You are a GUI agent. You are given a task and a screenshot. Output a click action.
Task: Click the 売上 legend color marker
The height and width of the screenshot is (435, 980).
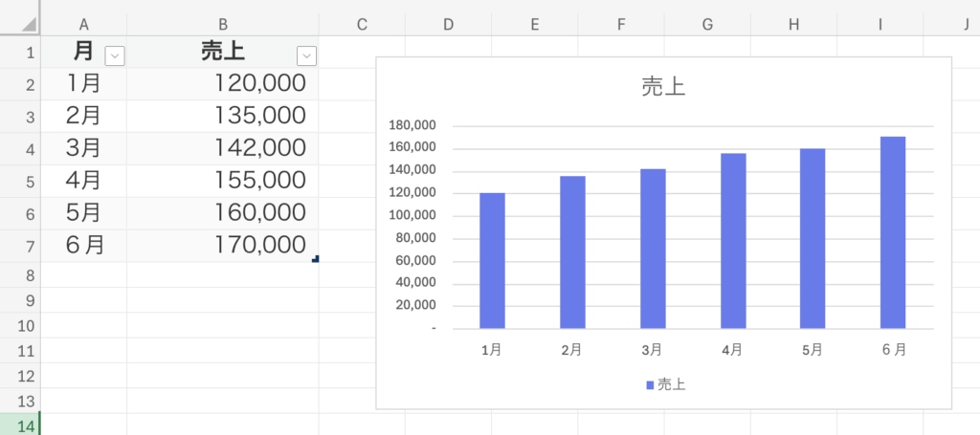tap(651, 385)
